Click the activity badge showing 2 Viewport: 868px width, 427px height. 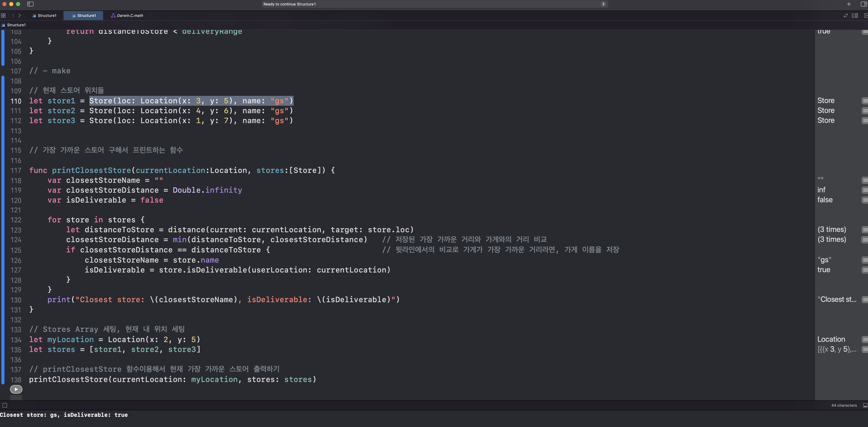pyautogui.click(x=603, y=4)
